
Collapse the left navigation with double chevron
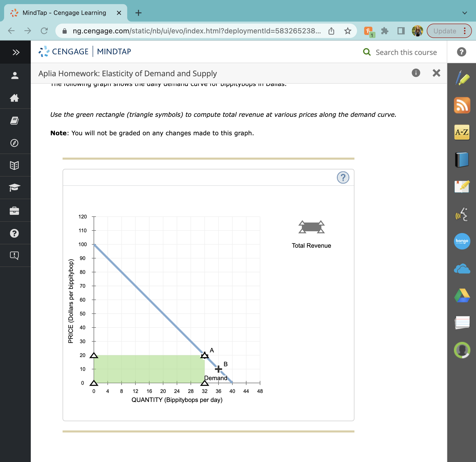tap(16, 52)
